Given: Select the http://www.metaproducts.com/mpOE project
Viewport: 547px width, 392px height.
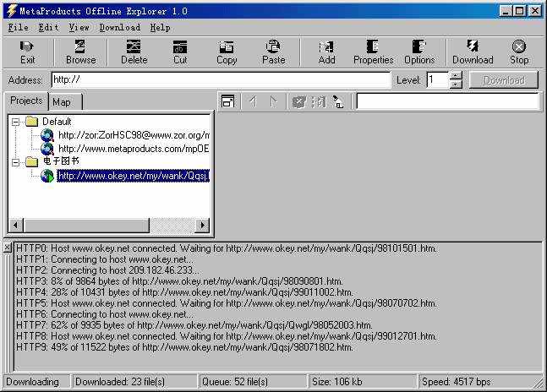Looking at the screenshot, I should [x=134, y=149].
